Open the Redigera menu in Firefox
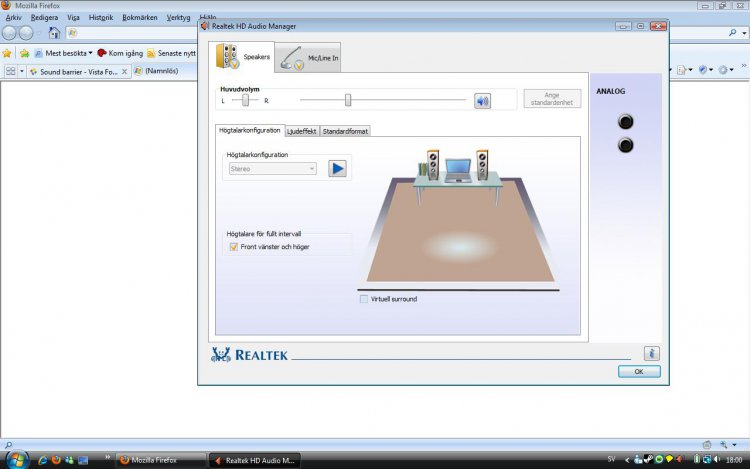 pyautogui.click(x=44, y=18)
